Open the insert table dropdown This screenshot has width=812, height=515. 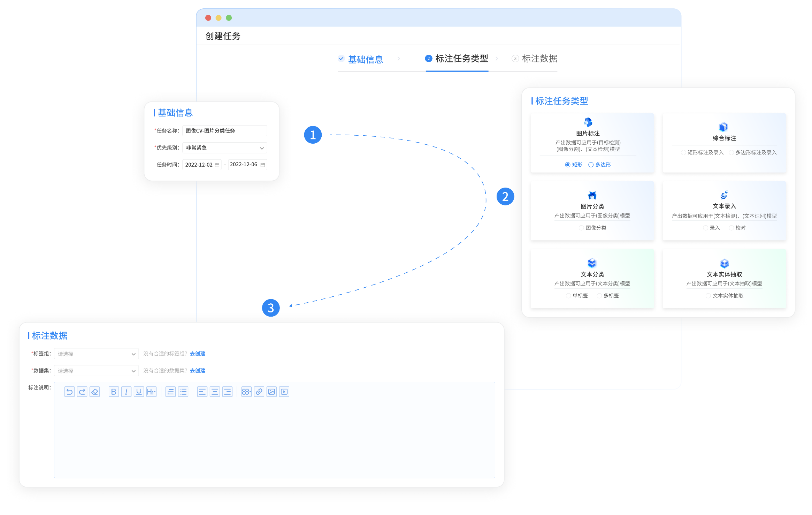(246, 392)
